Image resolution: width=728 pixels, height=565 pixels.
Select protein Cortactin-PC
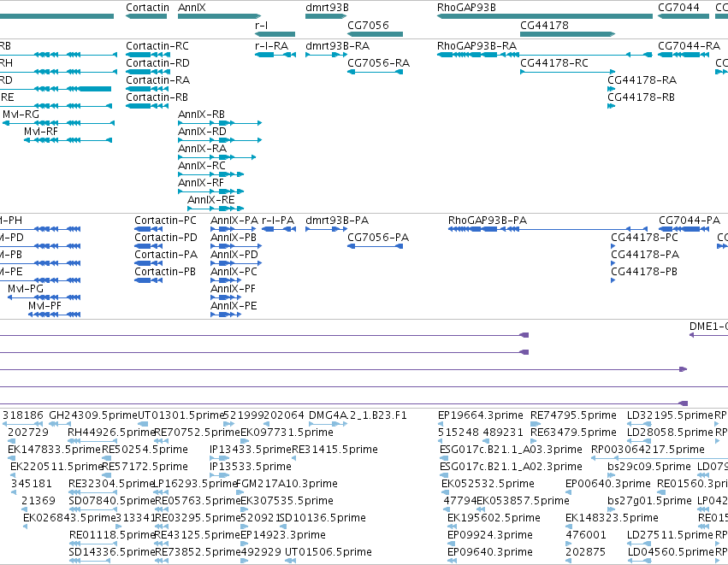click(165, 221)
